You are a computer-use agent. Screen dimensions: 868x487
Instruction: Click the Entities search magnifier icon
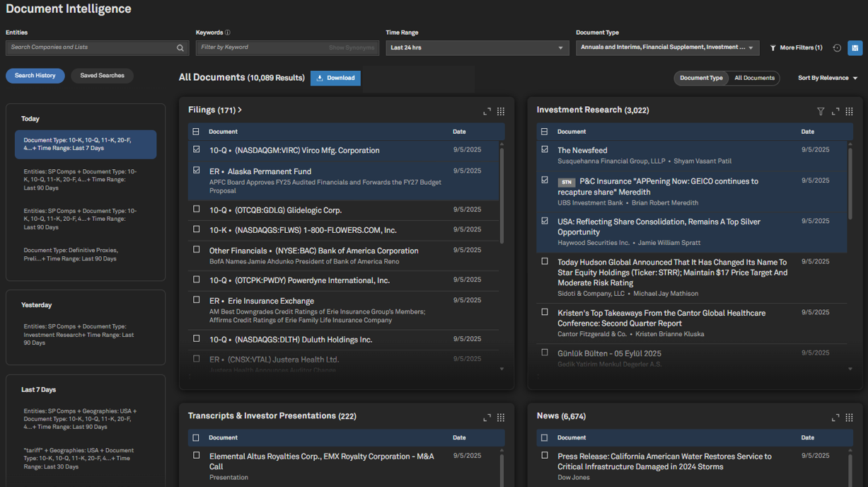pos(180,48)
